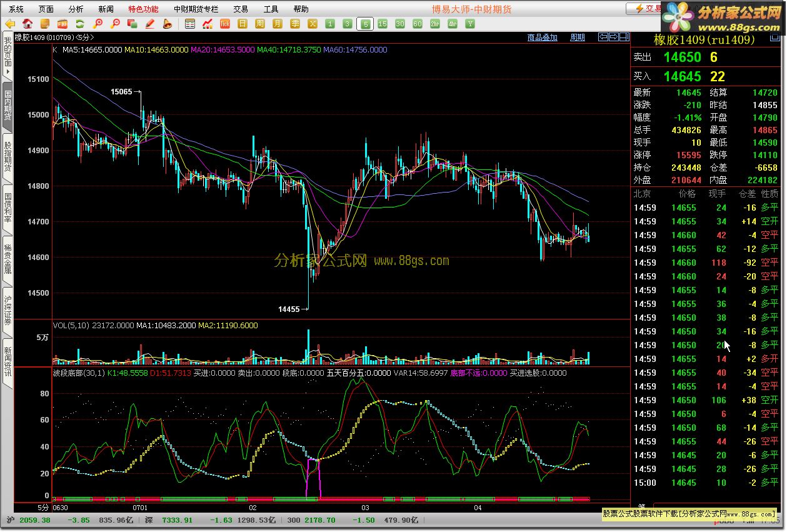Open the 分析 menu

[76, 9]
